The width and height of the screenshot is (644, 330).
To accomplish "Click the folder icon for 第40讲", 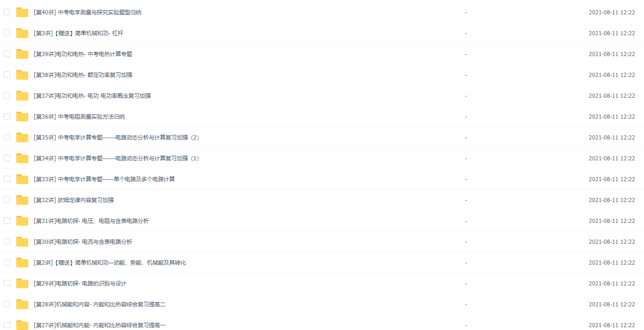I will point(22,13).
